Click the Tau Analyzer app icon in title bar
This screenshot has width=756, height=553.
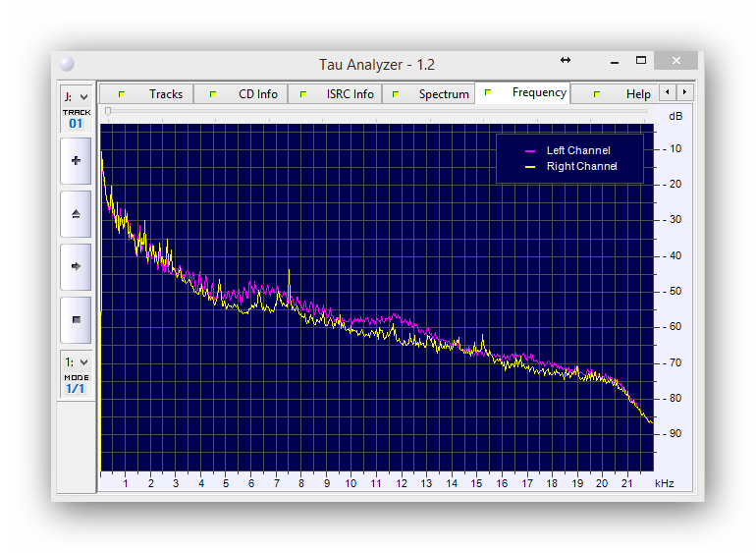(x=67, y=64)
